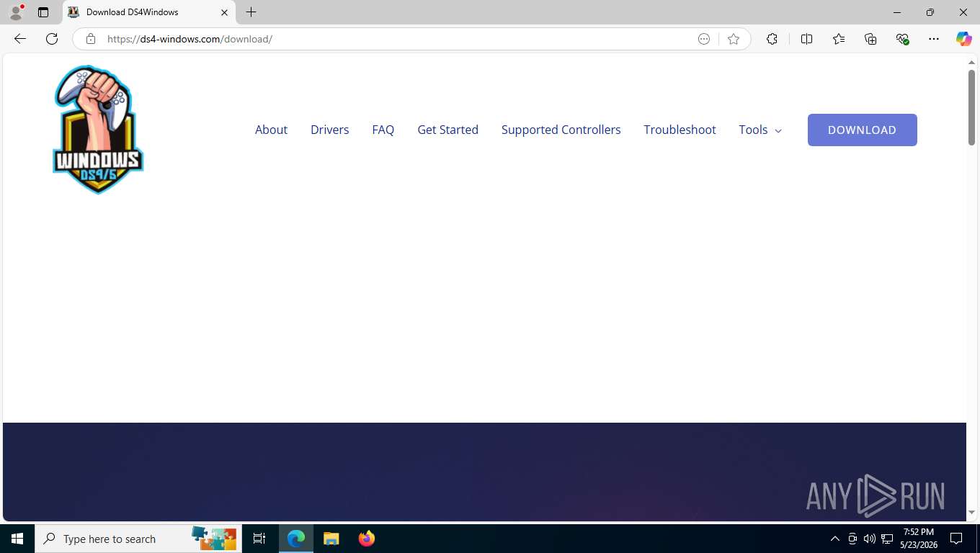
Task: Click the search highlights puzzle icon
Action: 214,538
